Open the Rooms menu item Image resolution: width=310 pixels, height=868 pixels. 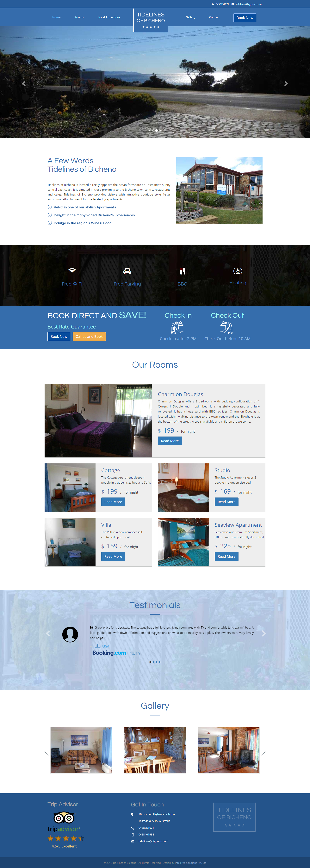click(x=79, y=17)
